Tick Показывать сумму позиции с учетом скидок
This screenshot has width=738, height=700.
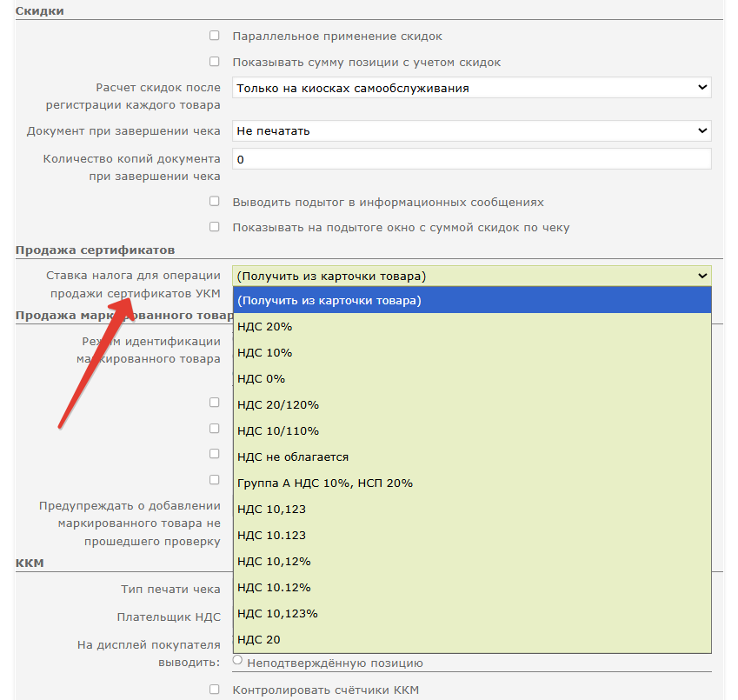pyautogui.click(x=214, y=63)
